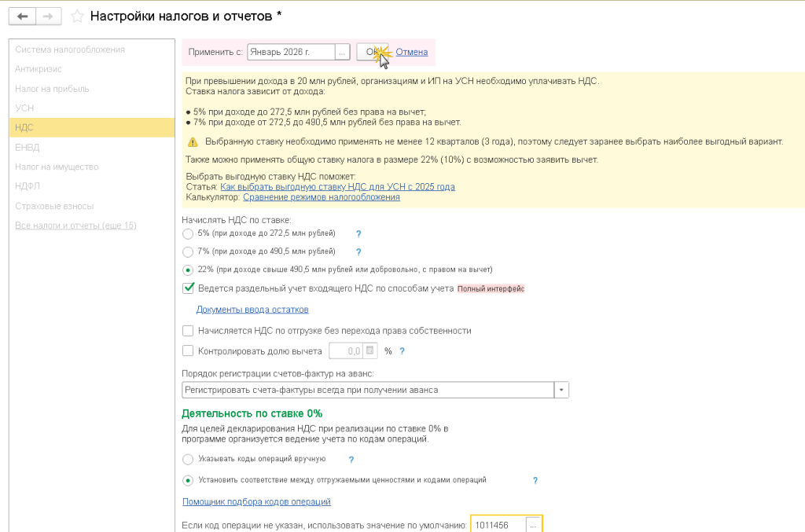This screenshot has width=805, height=532.
Task: Add page to favorites with star icon
Action: pyautogui.click(x=77, y=16)
